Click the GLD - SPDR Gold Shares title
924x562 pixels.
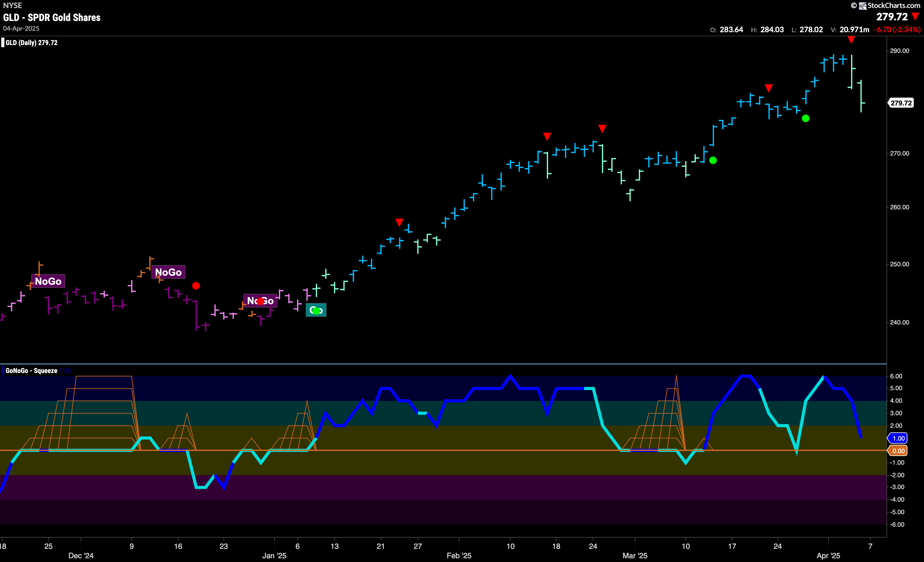point(52,18)
